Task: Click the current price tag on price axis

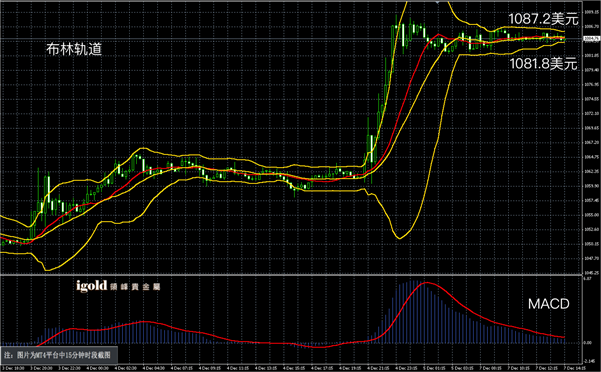Action: pyautogui.click(x=591, y=39)
